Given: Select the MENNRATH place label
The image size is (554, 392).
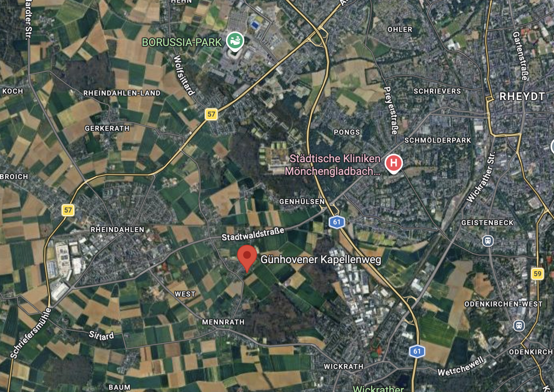Looking at the screenshot, I should (x=223, y=322).
